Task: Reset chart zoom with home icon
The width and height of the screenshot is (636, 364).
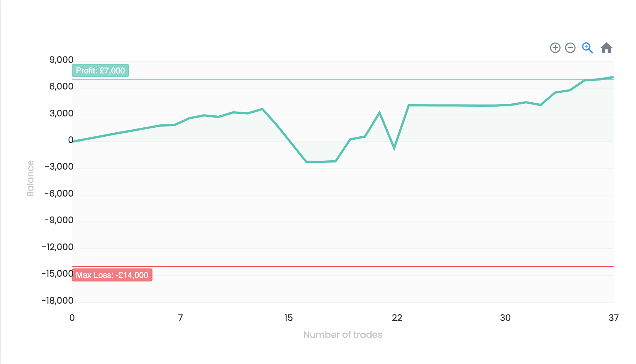Action: (606, 48)
